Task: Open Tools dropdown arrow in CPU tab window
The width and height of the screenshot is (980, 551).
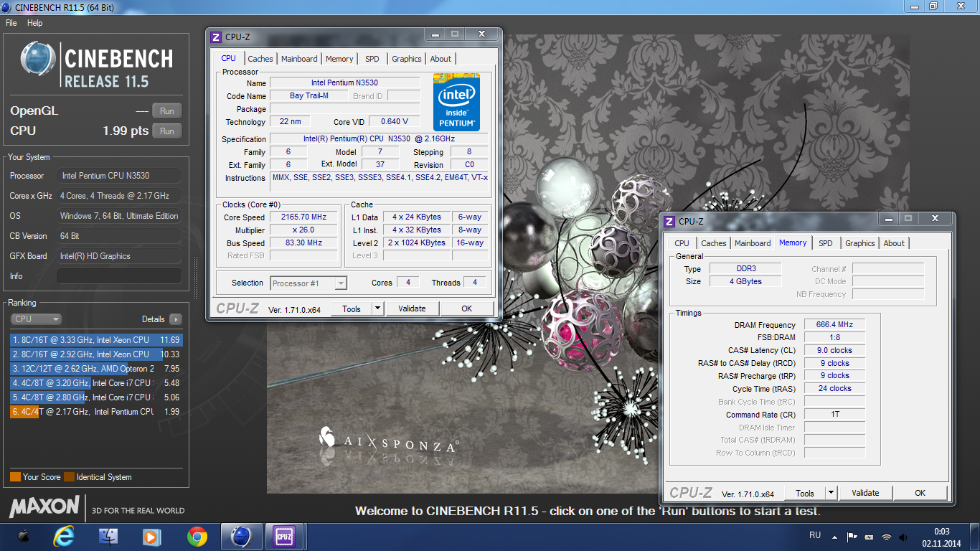Action: pos(378,309)
